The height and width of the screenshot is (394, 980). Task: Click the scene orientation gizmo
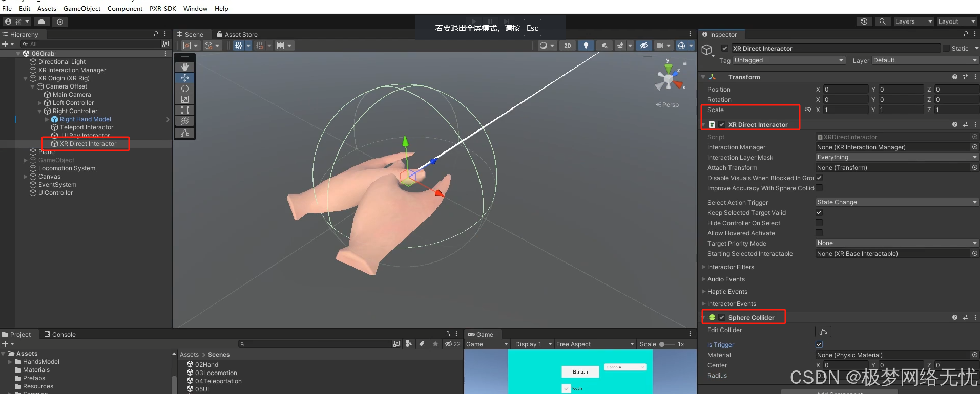(x=669, y=79)
